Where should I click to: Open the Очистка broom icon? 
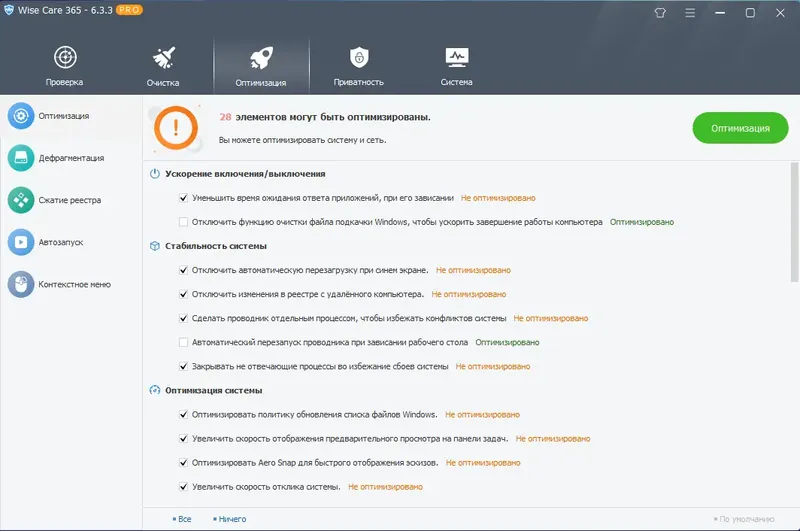click(x=163, y=58)
